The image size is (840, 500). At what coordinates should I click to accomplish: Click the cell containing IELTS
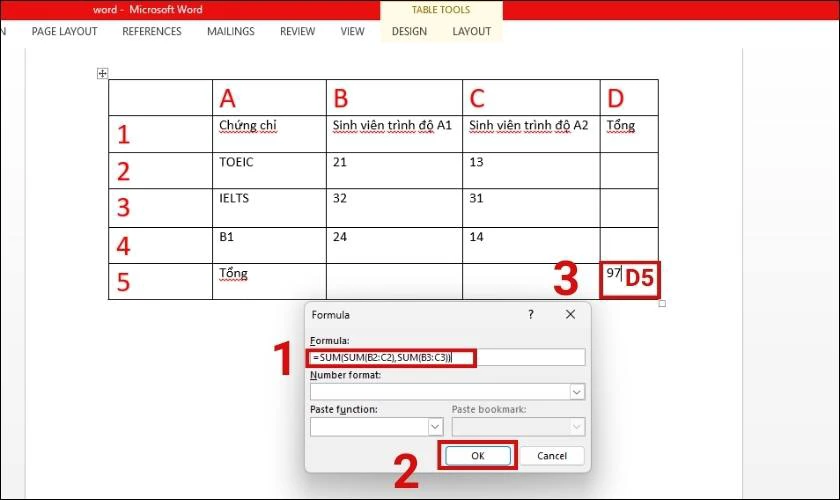pos(269,208)
